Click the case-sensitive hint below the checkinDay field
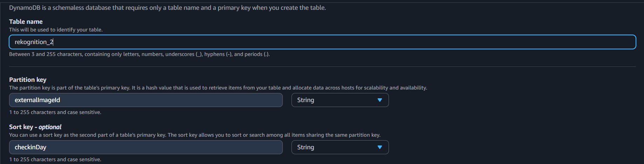Screen dimensions: 644x164 (55, 159)
